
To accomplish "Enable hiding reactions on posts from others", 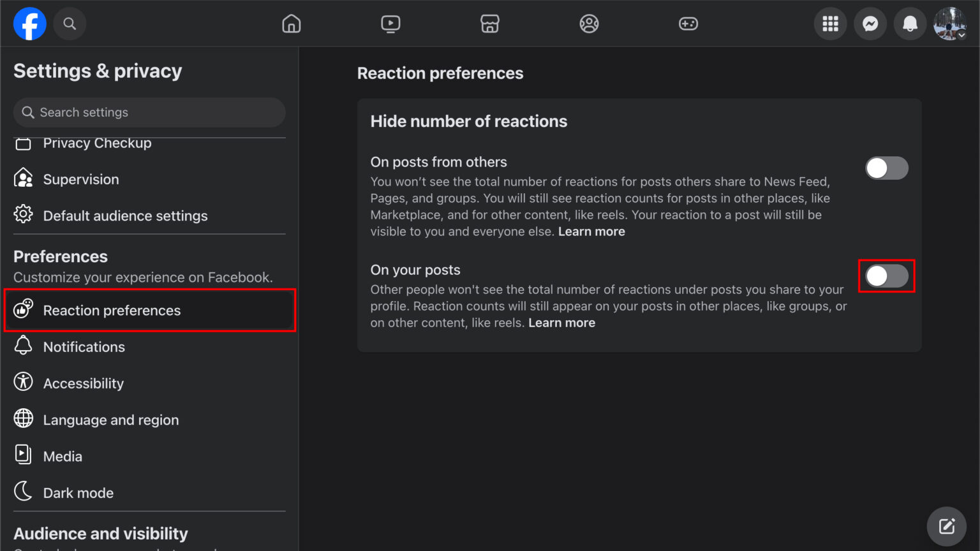I will coord(887,168).
